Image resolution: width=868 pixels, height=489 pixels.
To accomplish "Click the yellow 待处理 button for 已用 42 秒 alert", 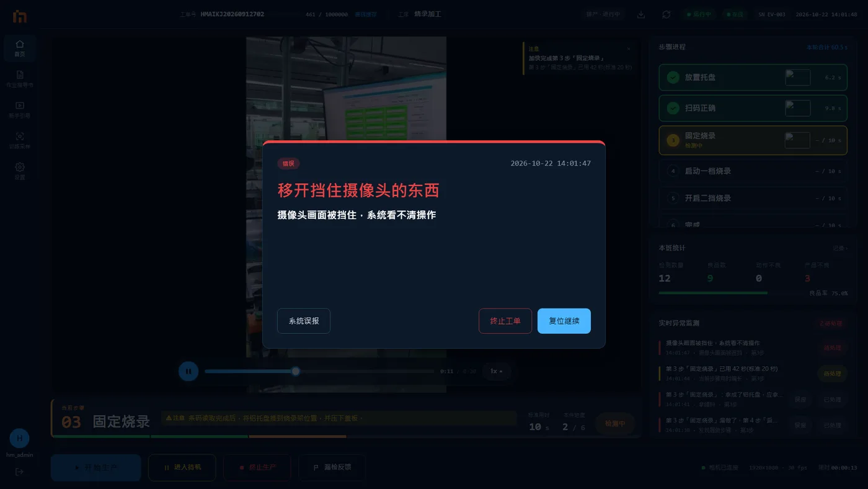I will (832, 374).
